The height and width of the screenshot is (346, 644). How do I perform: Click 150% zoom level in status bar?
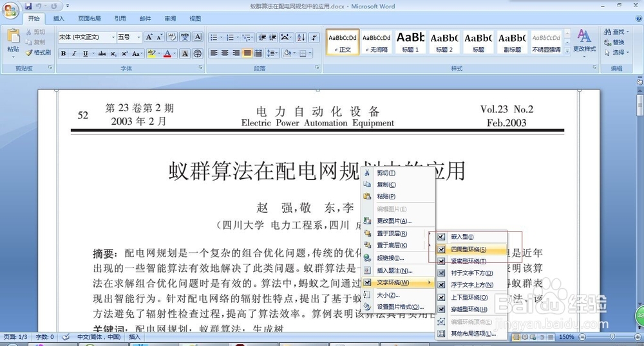(566, 337)
